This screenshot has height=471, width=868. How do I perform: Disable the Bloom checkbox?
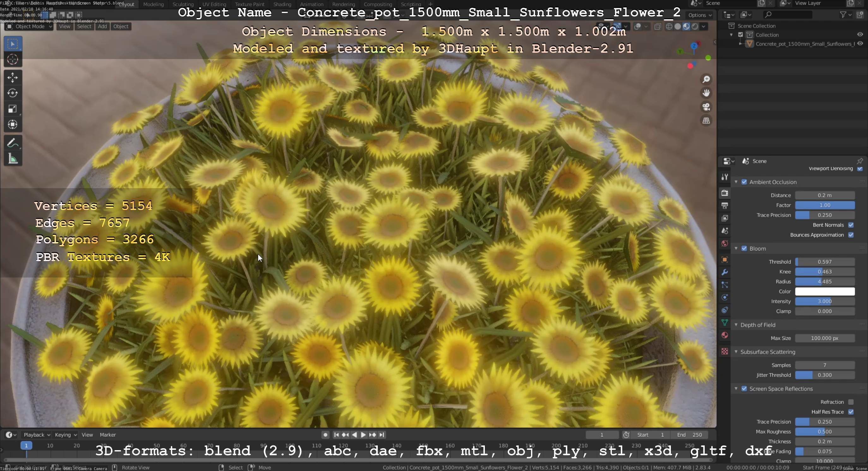pos(744,248)
